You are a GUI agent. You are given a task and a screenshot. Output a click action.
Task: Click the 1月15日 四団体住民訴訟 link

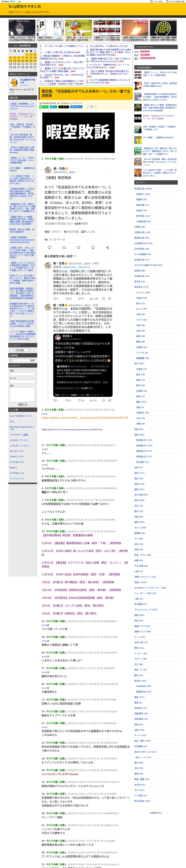(81, 590)
